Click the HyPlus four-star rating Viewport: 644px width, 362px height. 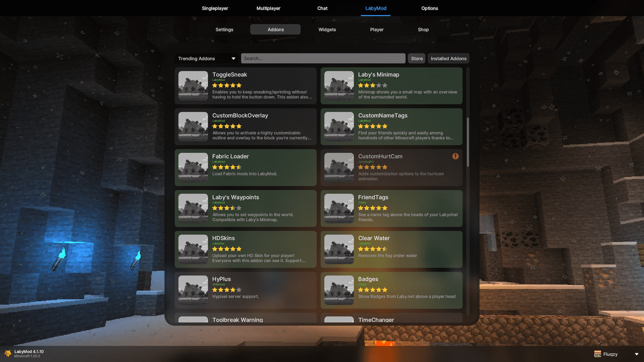[x=227, y=290]
